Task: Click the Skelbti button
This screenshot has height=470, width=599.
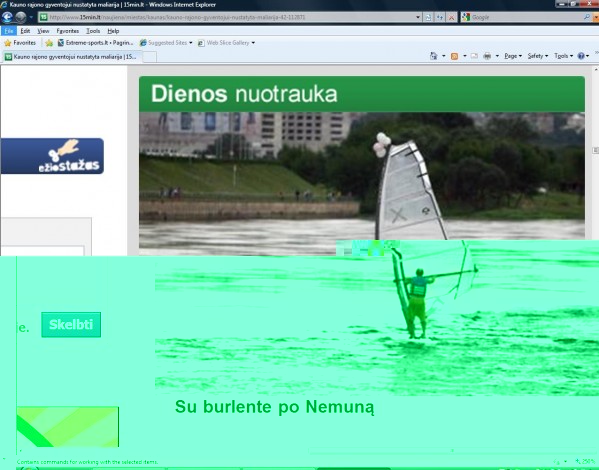Action: (x=71, y=324)
